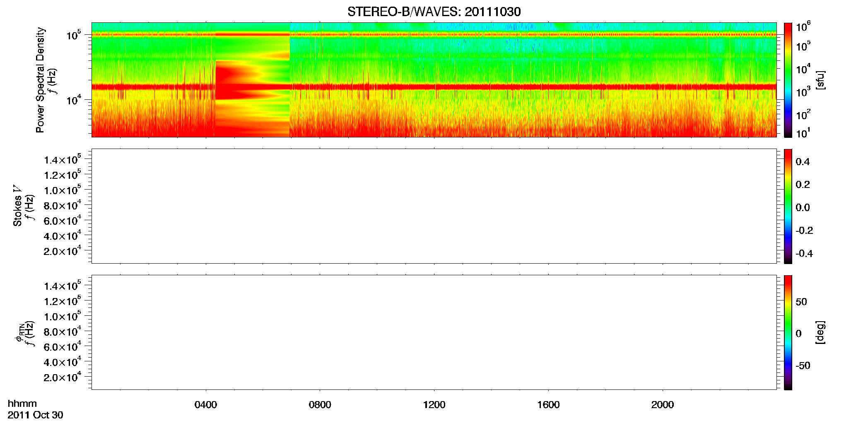Screen dimensions: 868x447
Task: Click the [deg] unit label
Action: (820, 332)
